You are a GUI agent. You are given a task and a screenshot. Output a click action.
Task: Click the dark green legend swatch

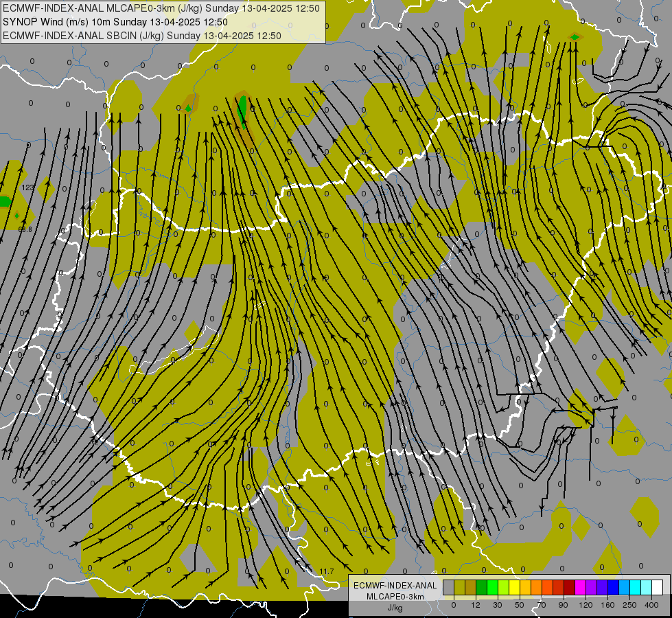coord(482,587)
